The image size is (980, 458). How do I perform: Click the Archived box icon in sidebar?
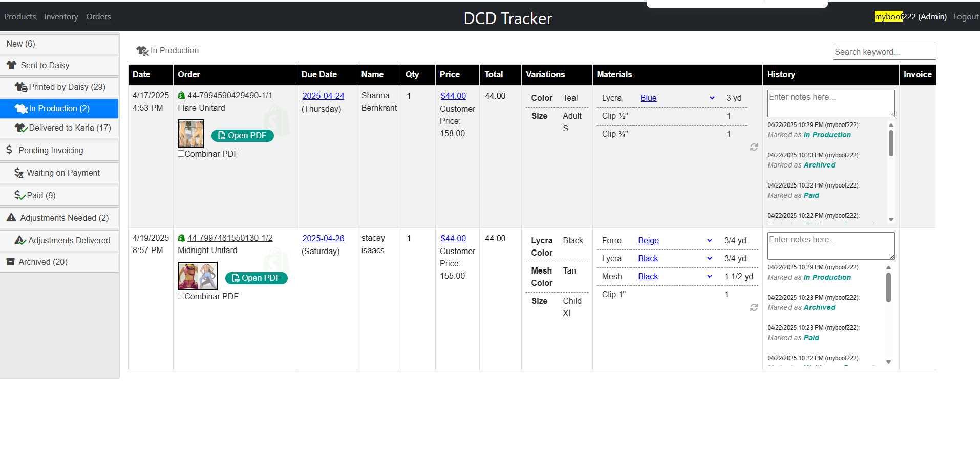[x=10, y=262]
